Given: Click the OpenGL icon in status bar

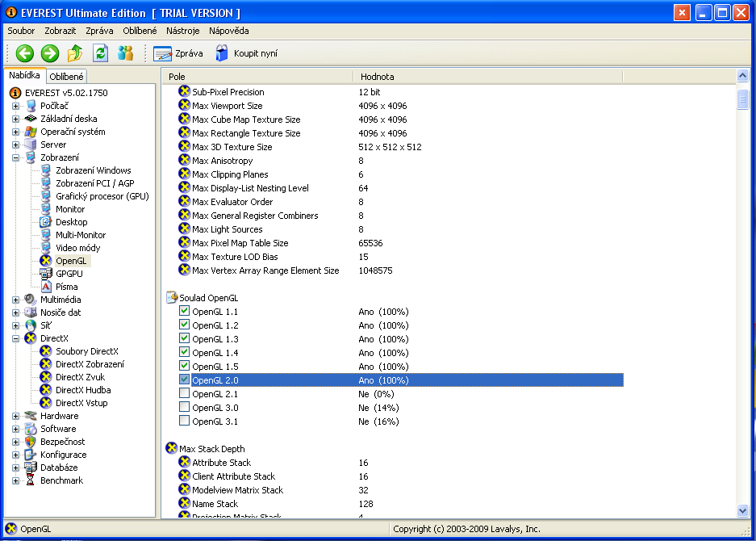Looking at the screenshot, I should click(11, 529).
